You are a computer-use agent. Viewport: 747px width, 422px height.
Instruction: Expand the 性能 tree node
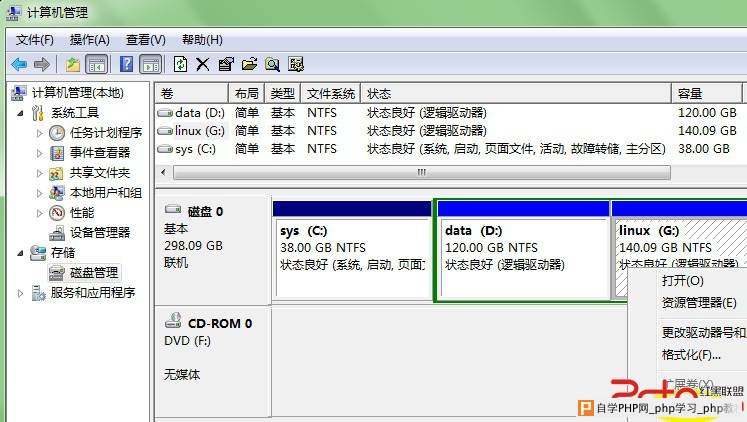click(x=40, y=213)
